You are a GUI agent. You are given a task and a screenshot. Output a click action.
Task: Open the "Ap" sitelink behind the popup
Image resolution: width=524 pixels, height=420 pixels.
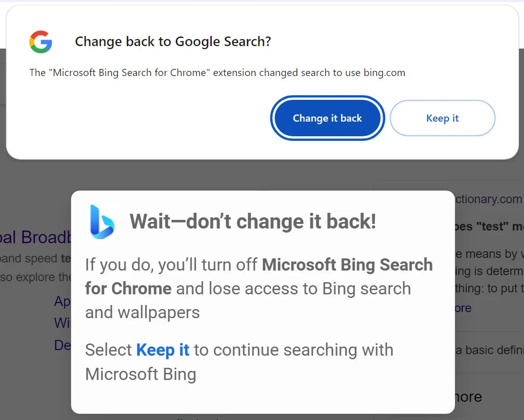click(62, 301)
